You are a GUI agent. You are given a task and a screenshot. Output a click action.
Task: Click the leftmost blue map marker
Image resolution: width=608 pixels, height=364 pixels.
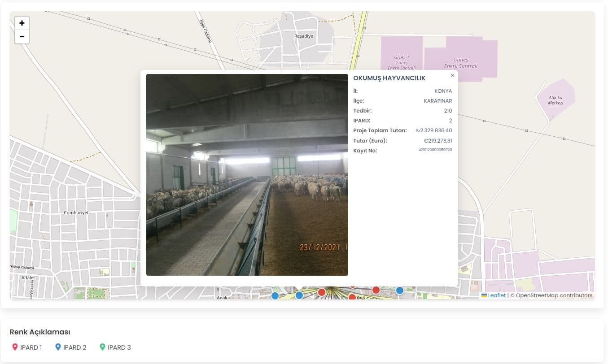[275, 295]
